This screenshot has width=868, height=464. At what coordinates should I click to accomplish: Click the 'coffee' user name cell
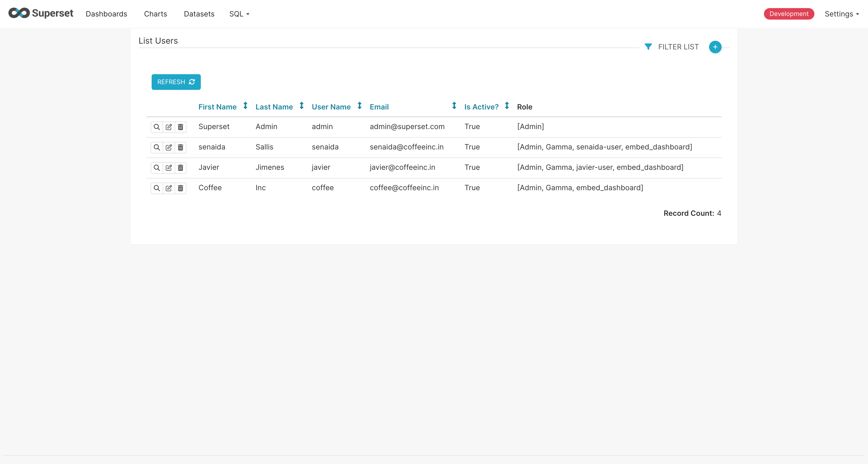pos(323,188)
